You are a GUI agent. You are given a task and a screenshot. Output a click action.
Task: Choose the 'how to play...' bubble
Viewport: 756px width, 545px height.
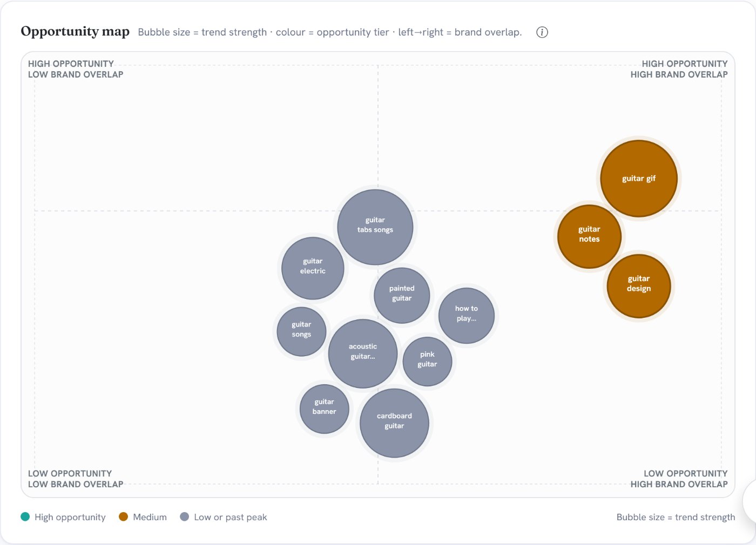[x=467, y=316]
